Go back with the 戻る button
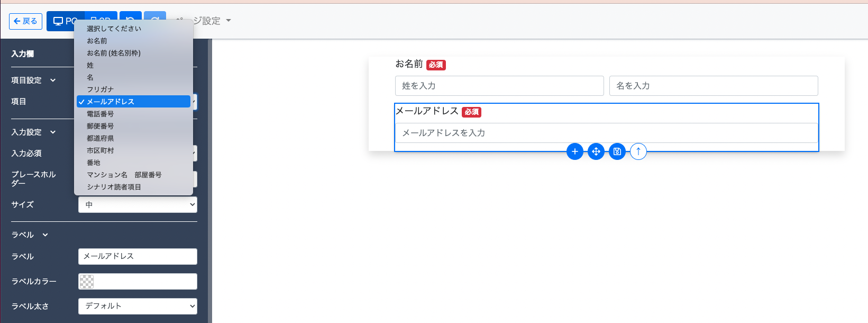868x323 pixels. (x=25, y=21)
